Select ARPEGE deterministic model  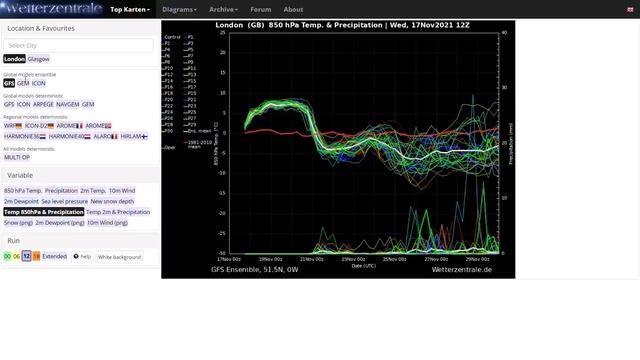click(x=43, y=104)
